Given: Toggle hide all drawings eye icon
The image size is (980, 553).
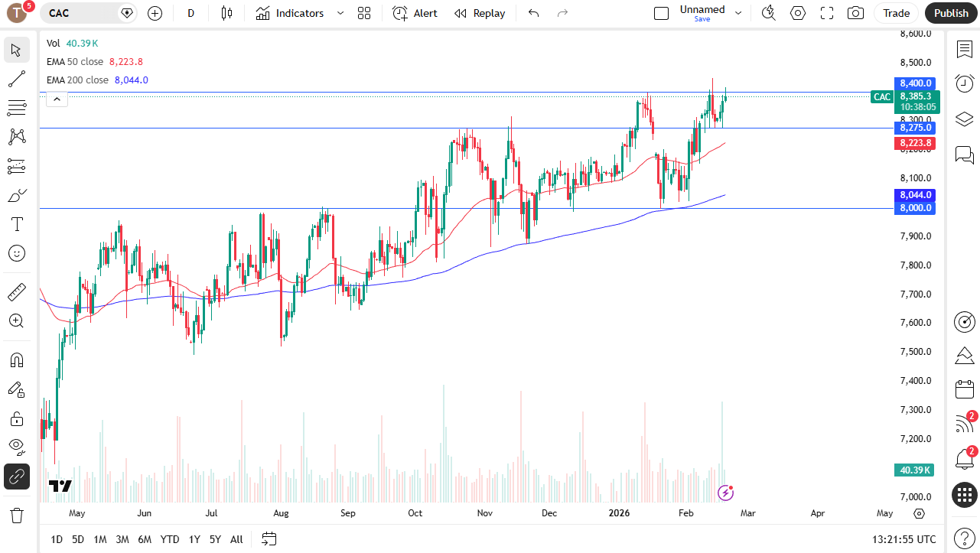Looking at the screenshot, I should pos(16,446).
